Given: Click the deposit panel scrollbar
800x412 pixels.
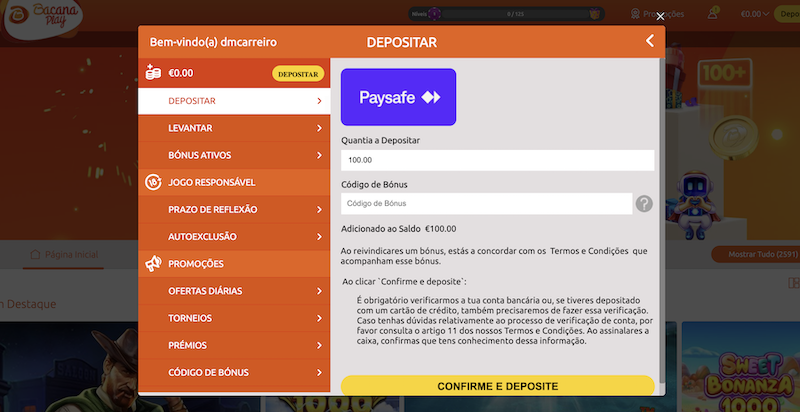Looking at the screenshot, I should click(x=662, y=219).
